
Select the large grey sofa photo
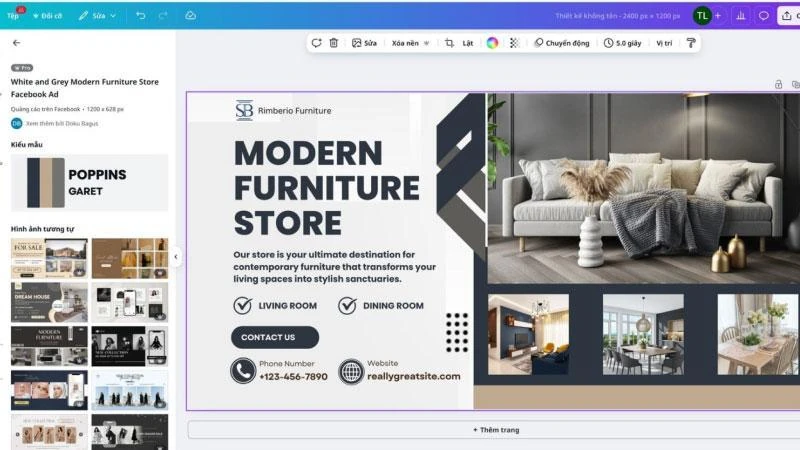tap(643, 188)
